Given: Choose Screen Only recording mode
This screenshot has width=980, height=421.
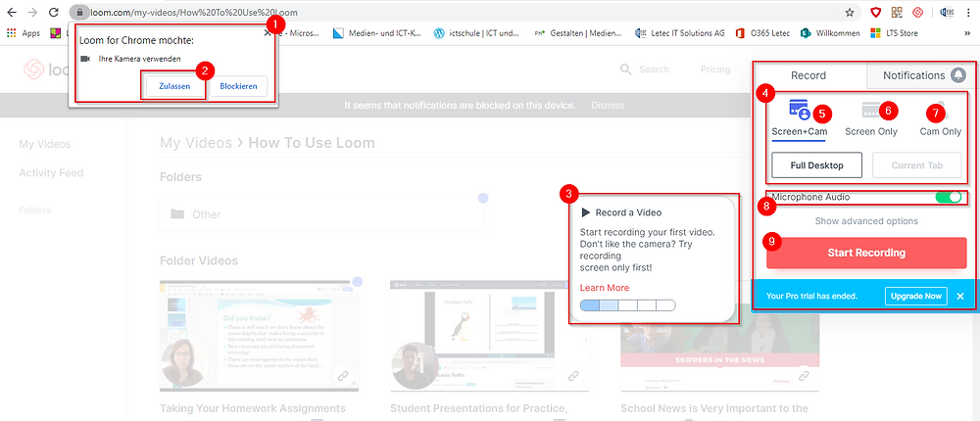Looking at the screenshot, I should coord(871,118).
